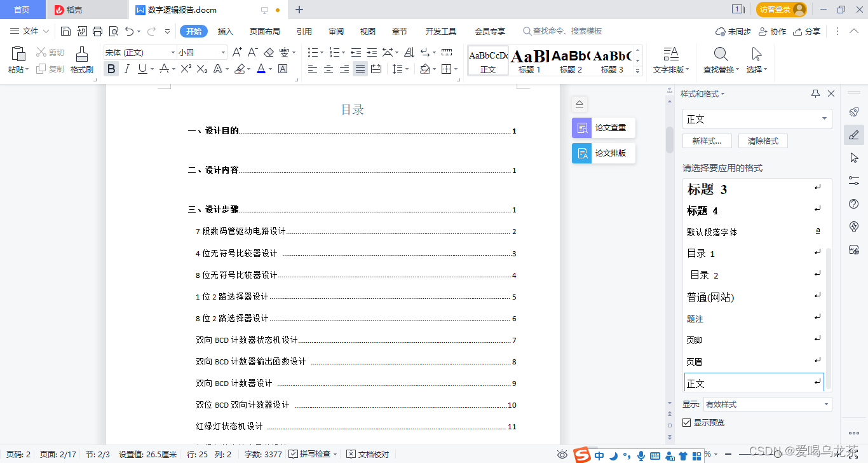Viewport: 868px width, 463px height.
Task: Toggle 拼写检查 checkbox in status bar
Action: click(294, 454)
